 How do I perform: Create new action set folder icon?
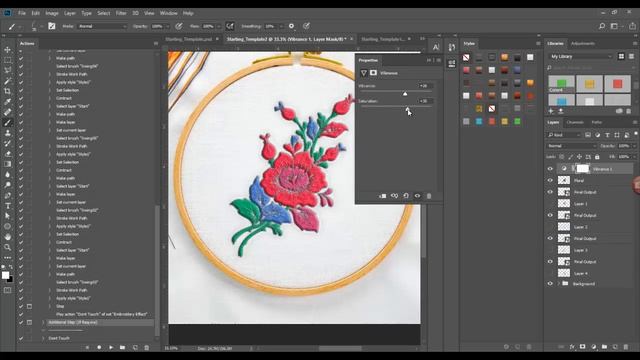[122, 347]
